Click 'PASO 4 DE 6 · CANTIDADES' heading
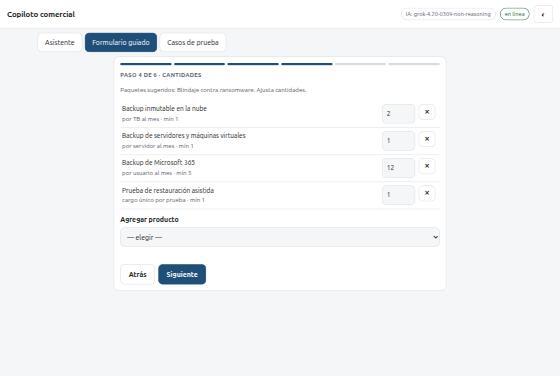 click(161, 75)
